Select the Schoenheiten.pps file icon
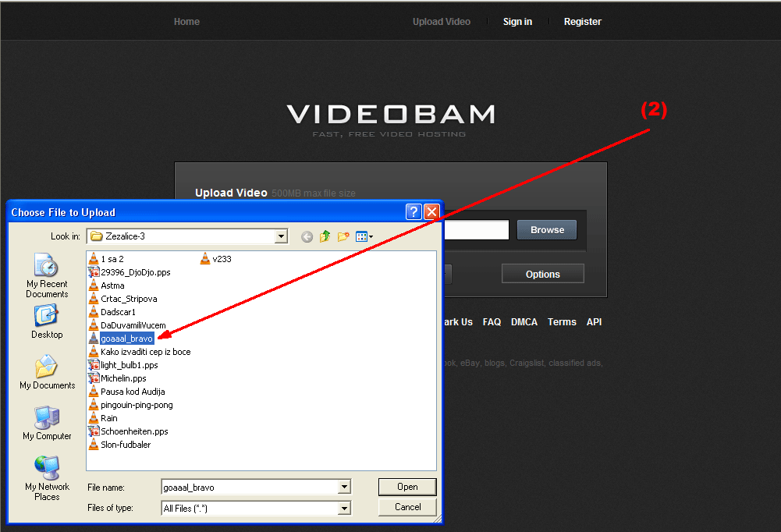The width and height of the screenshot is (781, 532). click(x=94, y=431)
